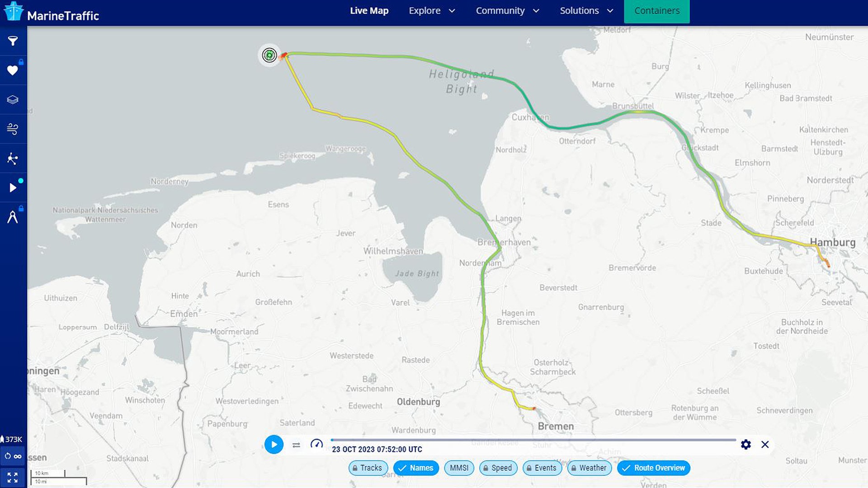The height and width of the screenshot is (488, 868).
Task: Click the play button to start playback
Action: coord(274,445)
